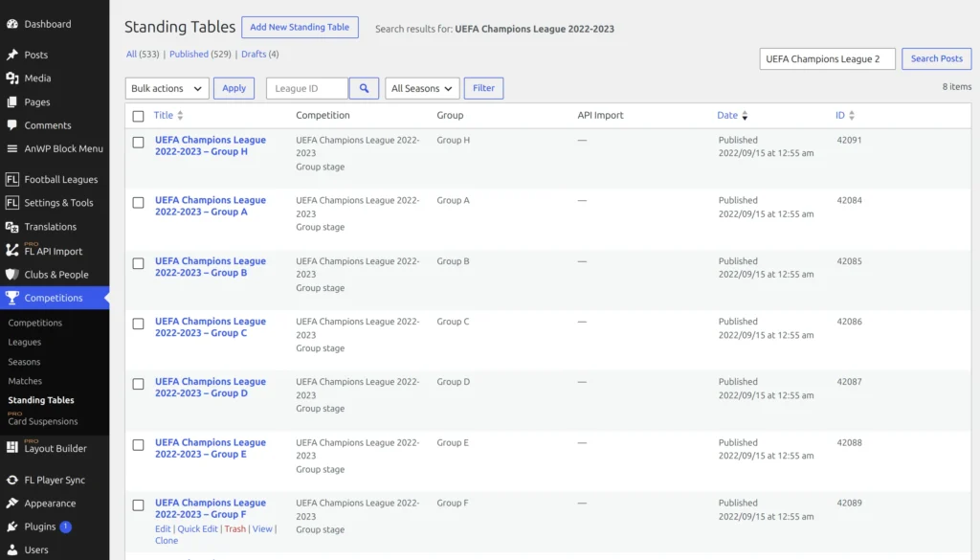Click the Apply button
The width and height of the screenshot is (980, 560).
click(234, 88)
